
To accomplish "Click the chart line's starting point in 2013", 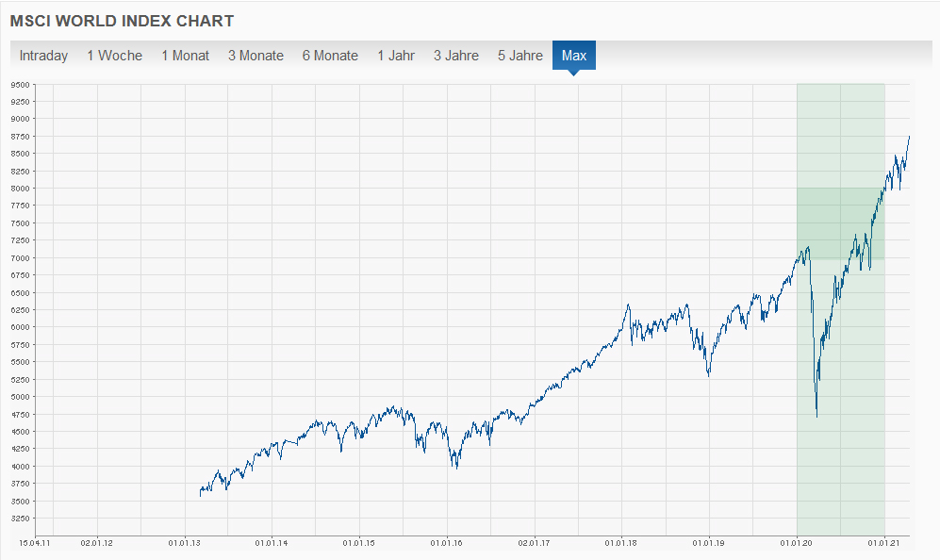I will pos(200,494).
